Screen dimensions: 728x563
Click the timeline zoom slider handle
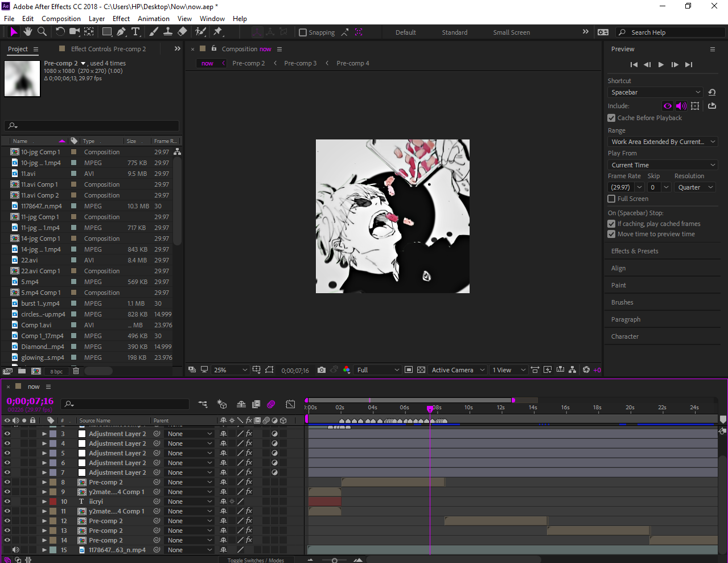click(x=335, y=560)
